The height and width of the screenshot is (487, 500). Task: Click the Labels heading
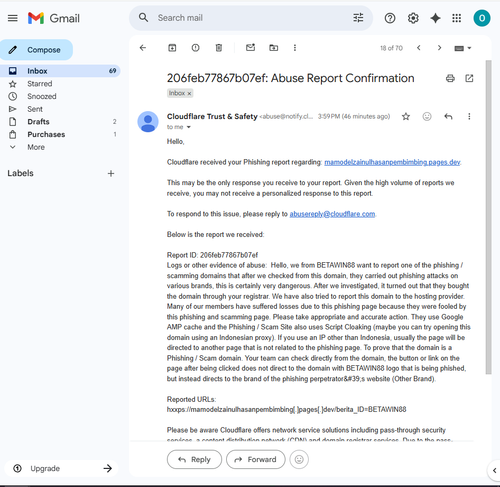click(x=20, y=173)
